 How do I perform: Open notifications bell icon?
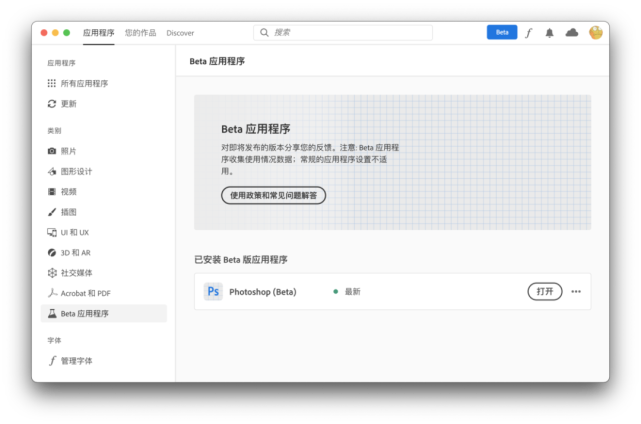click(549, 33)
